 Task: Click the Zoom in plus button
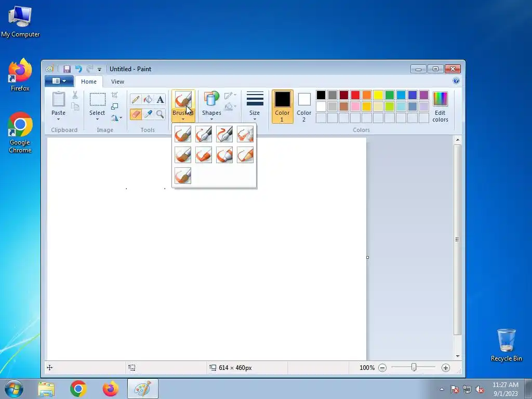(445, 367)
